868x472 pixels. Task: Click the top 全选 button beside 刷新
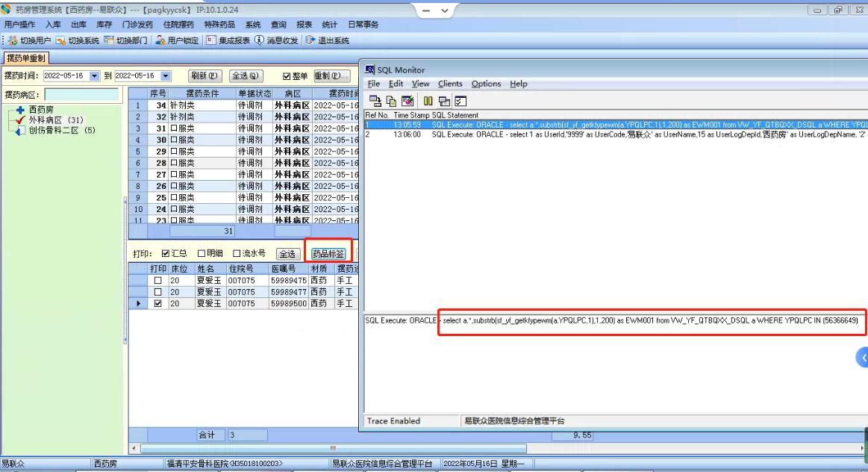pyautogui.click(x=246, y=76)
